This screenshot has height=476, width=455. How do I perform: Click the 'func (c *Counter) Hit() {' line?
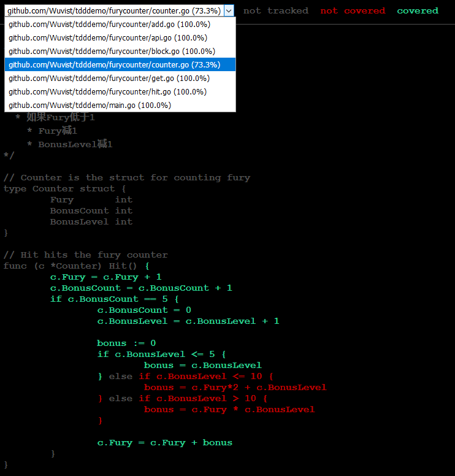pyautogui.click(x=77, y=266)
